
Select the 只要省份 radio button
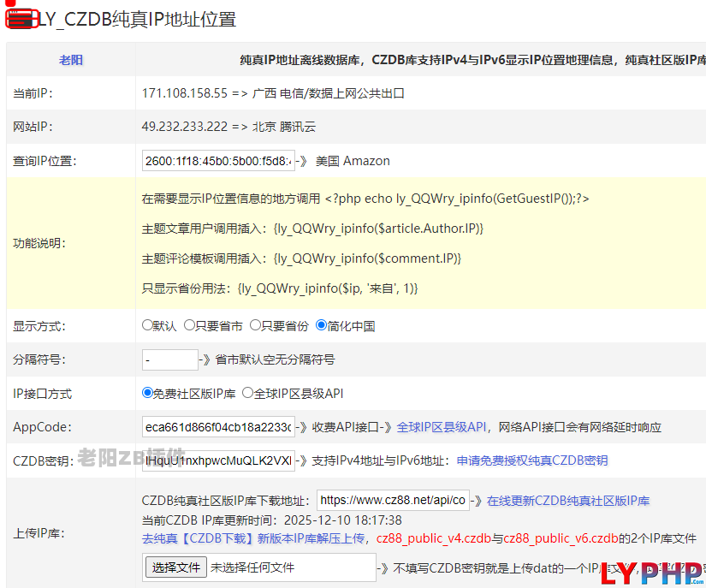[x=255, y=325]
